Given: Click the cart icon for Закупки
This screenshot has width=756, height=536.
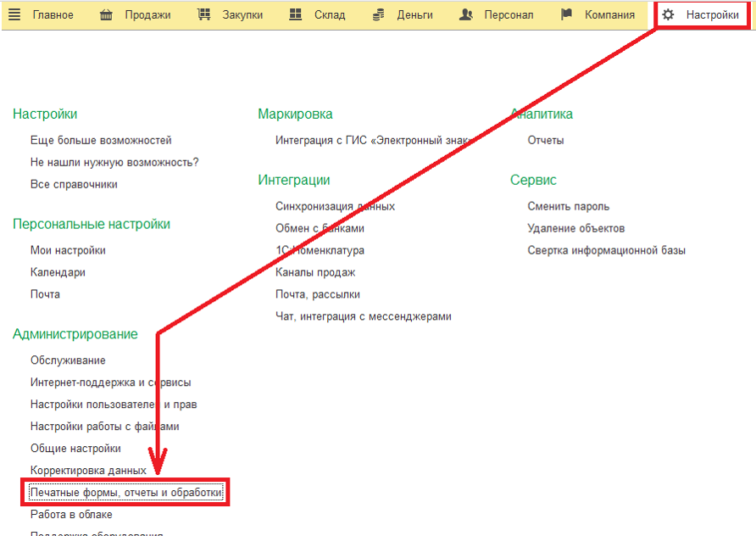Looking at the screenshot, I should (203, 15).
